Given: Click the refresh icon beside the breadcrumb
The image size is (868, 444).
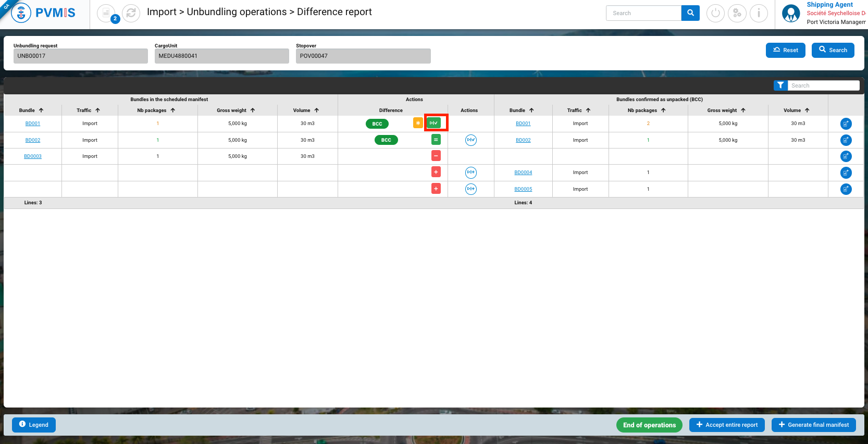Looking at the screenshot, I should click(x=131, y=13).
